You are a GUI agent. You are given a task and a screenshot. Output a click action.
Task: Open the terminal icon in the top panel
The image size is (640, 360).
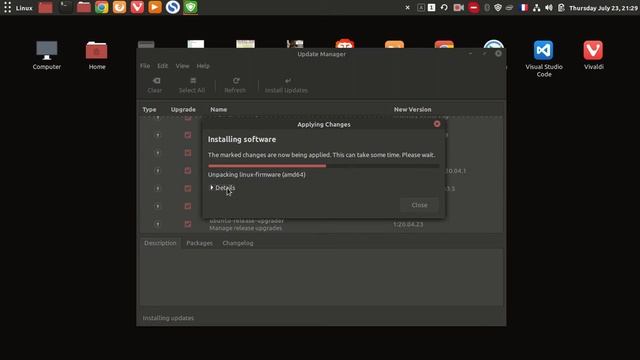pos(65,7)
